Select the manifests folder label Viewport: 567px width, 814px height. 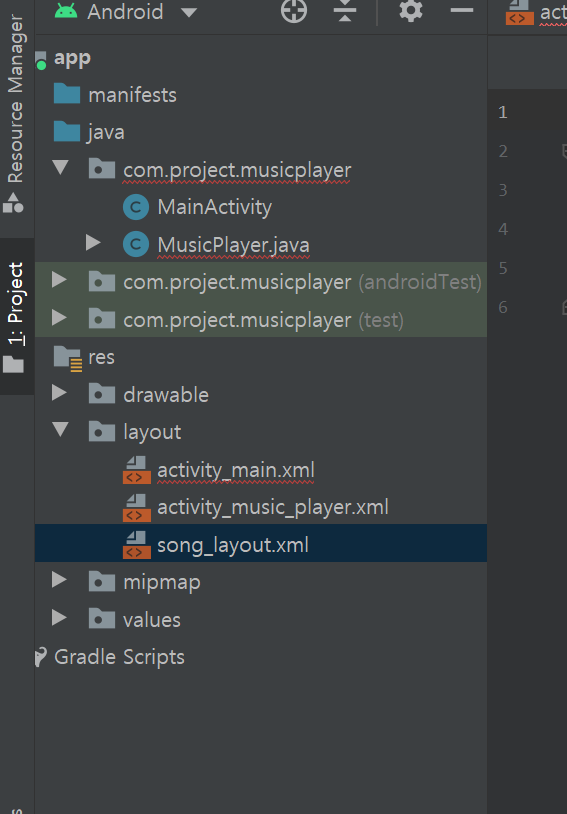click(132, 95)
